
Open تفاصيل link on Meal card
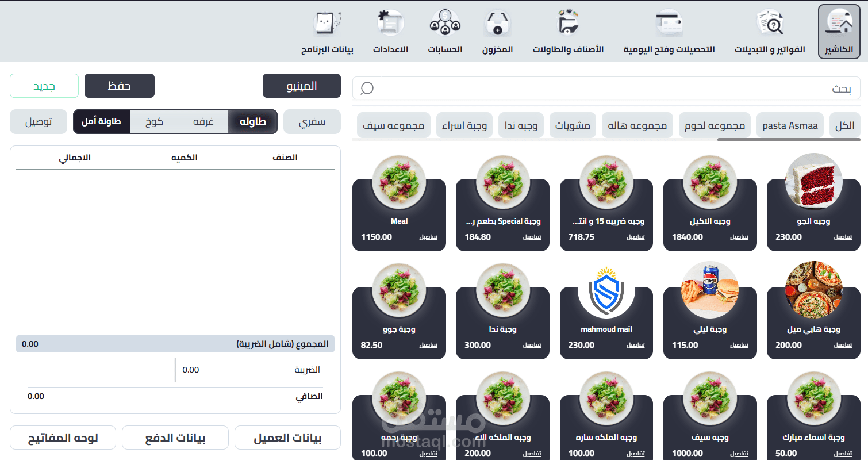[x=428, y=237]
